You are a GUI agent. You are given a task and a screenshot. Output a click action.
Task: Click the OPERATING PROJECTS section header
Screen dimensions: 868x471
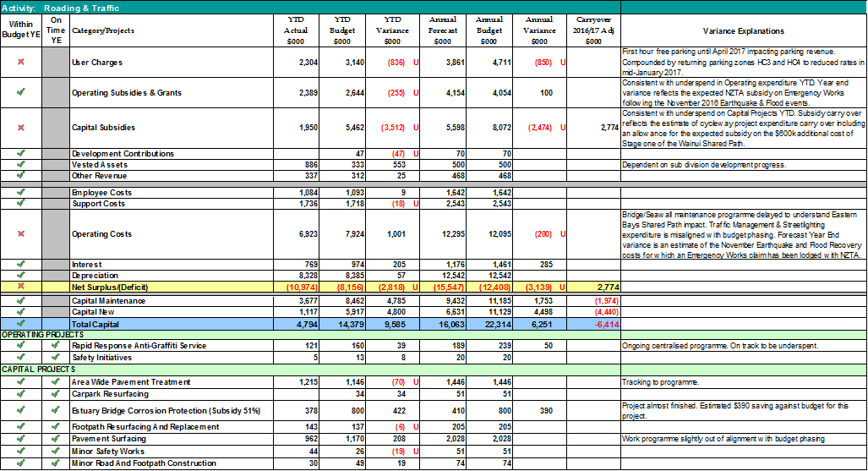click(x=42, y=335)
